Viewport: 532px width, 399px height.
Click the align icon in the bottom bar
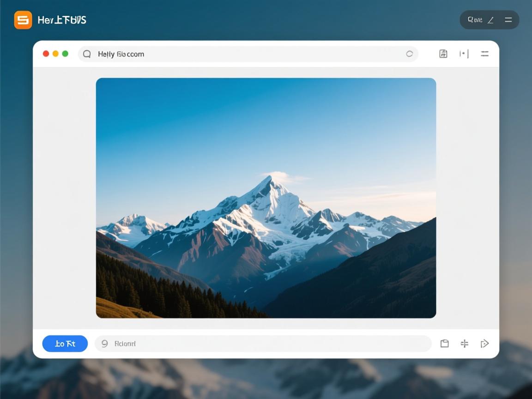465,344
